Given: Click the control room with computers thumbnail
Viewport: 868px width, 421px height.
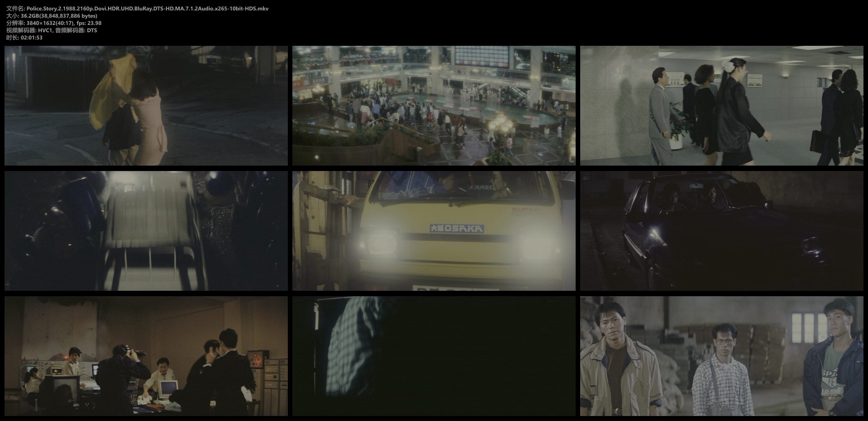Looking at the screenshot, I should tap(146, 356).
